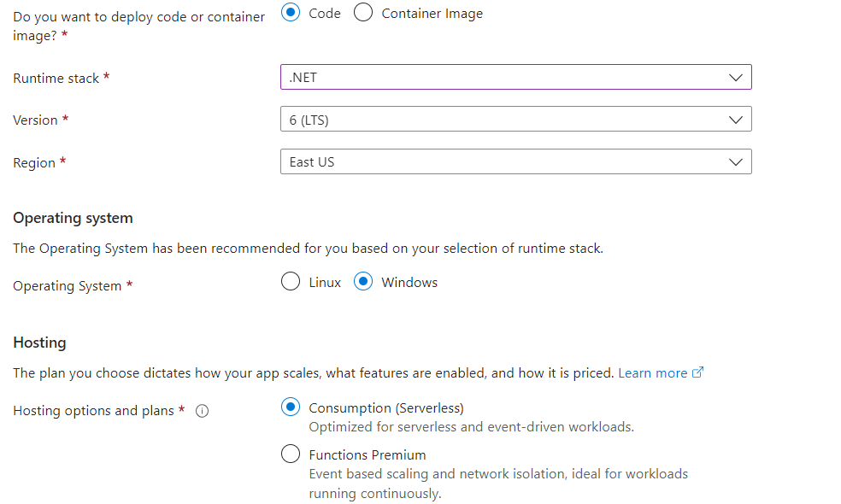Open the Learn more link
The height and width of the screenshot is (504, 841).
(x=653, y=373)
